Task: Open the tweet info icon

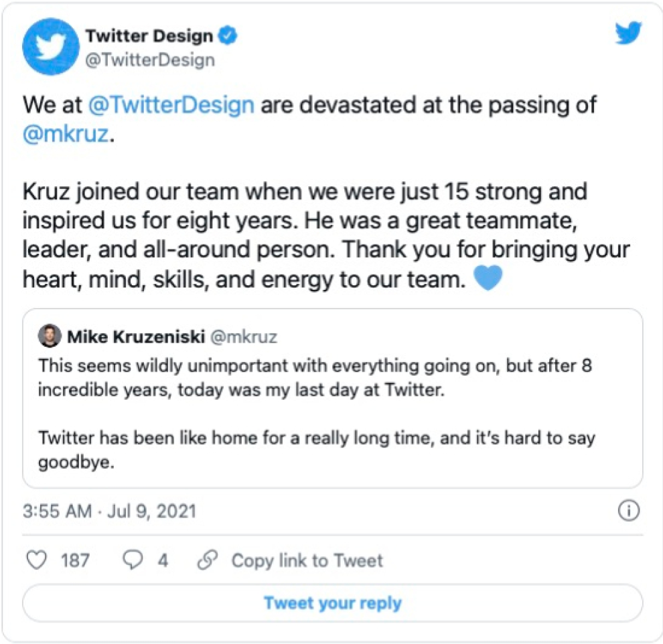Action: pyautogui.click(x=628, y=511)
